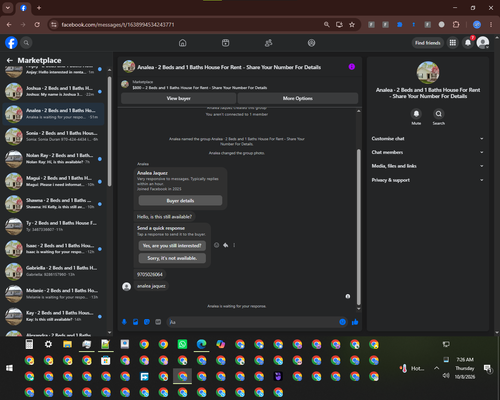500x400 pixels.
Task: Click the browser address bar URL
Action: [118, 25]
